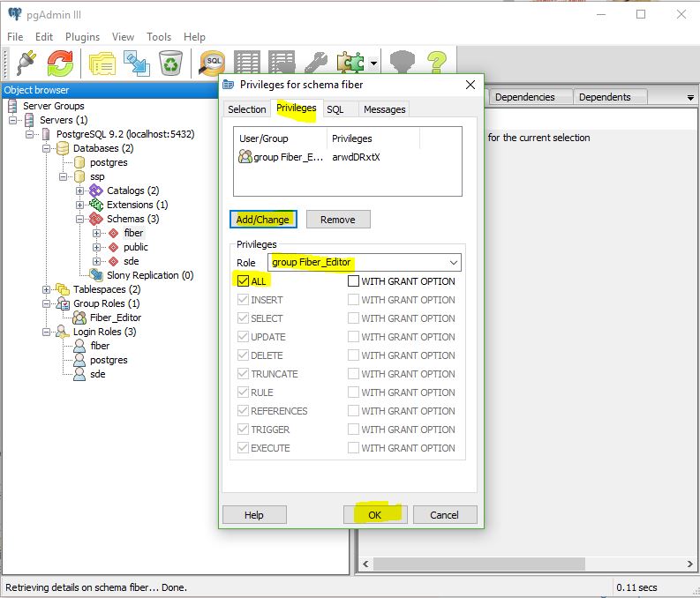Click the sde login role user icon
This screenshot has width=700, height=598.
(79, 374)
